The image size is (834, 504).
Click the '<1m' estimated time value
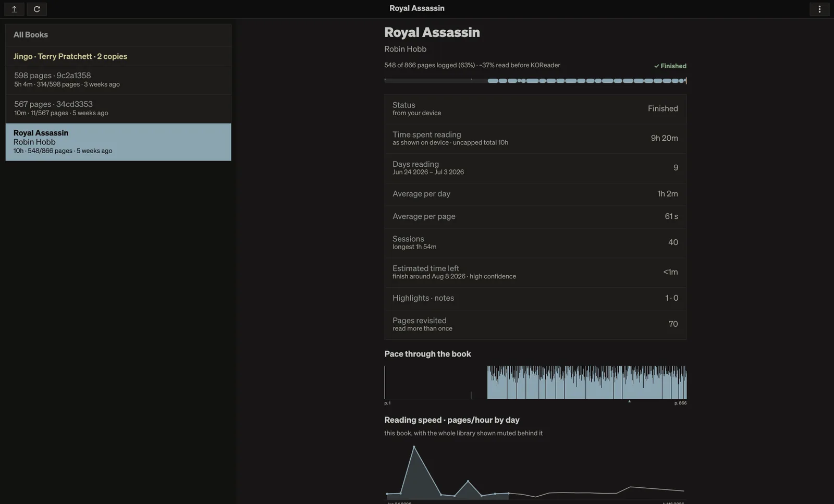pos(670,272)
